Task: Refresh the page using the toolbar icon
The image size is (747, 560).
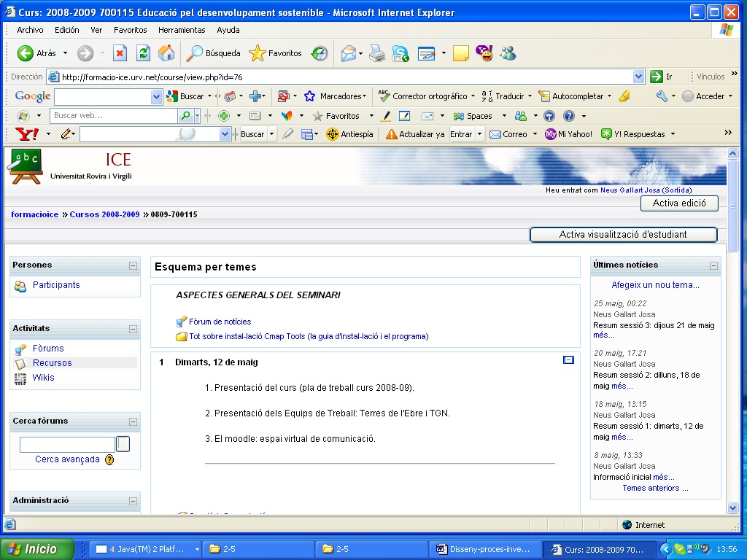Action: pos(143,53)
